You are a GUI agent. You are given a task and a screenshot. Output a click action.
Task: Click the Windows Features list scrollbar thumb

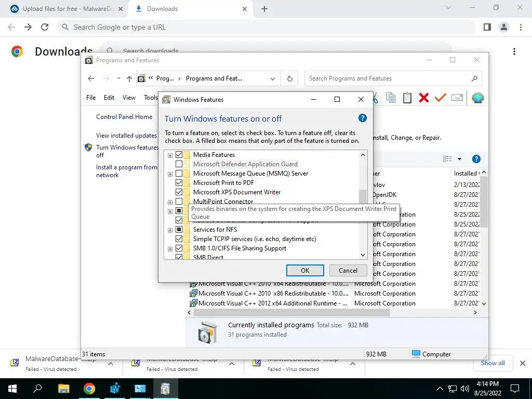tap(363, 197)
